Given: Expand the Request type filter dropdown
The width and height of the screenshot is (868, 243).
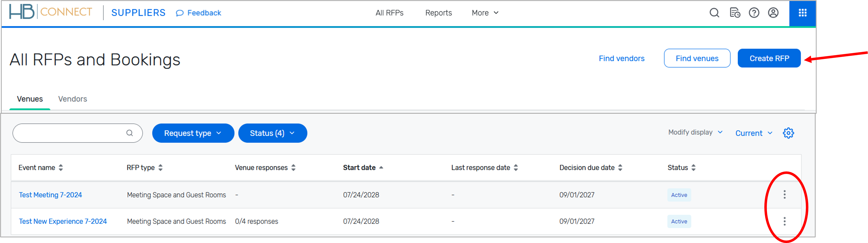Looking at the screenshot, I should [193, 133].
